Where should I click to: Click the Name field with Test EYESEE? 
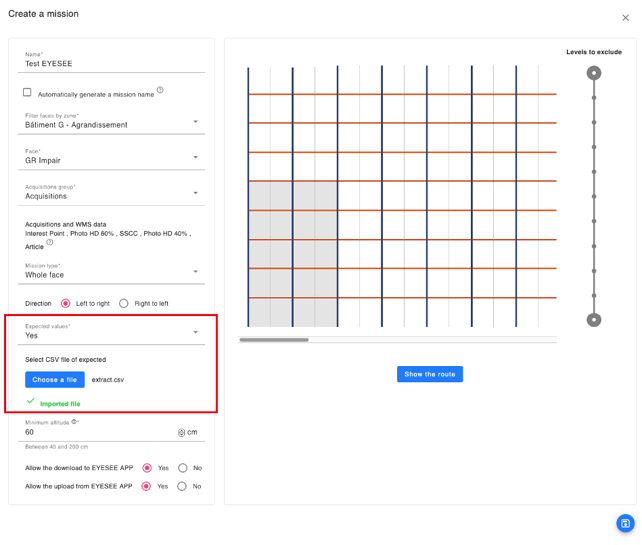(111, 63)
